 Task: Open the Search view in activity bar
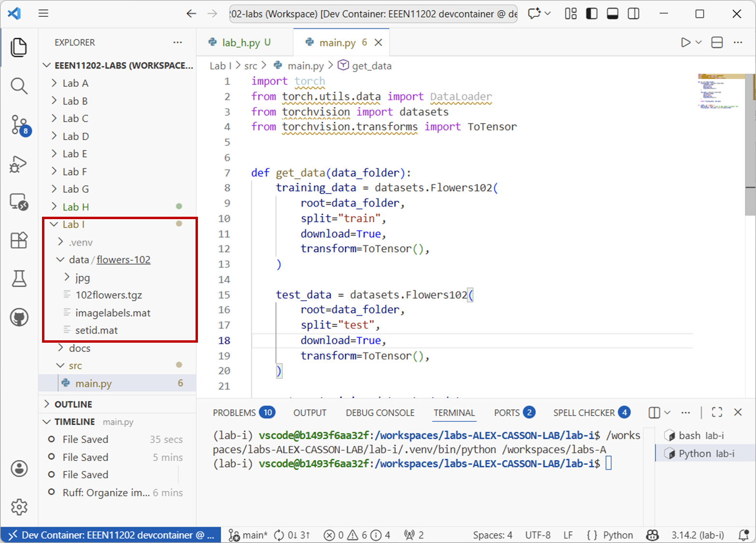[19, 86]
